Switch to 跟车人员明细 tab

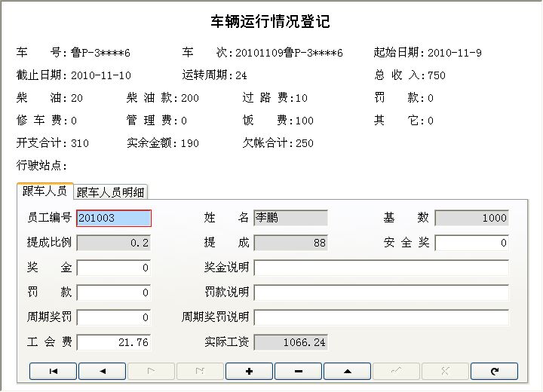coord(112,192)
